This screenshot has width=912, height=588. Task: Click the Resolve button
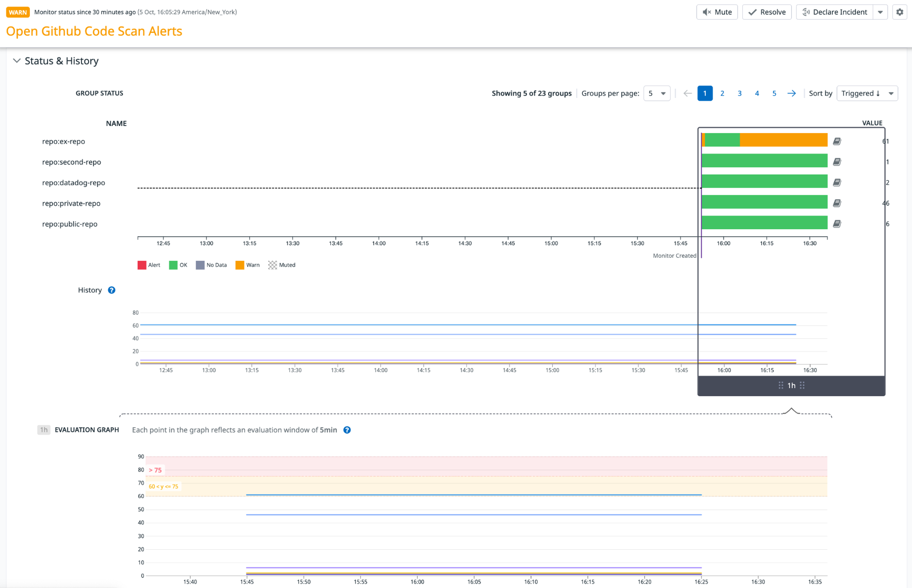(767, 12)
